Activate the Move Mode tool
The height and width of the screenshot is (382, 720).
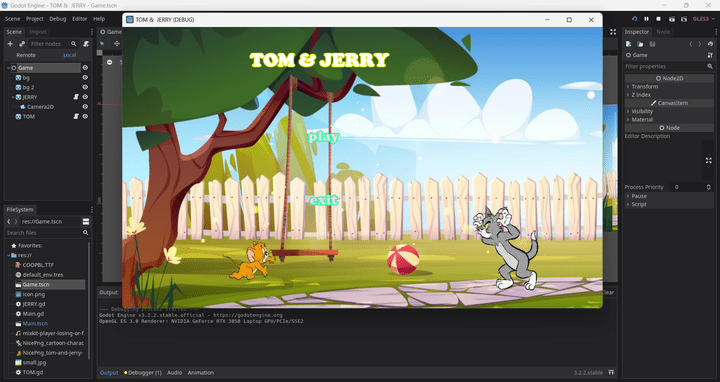tap(117, 44)
